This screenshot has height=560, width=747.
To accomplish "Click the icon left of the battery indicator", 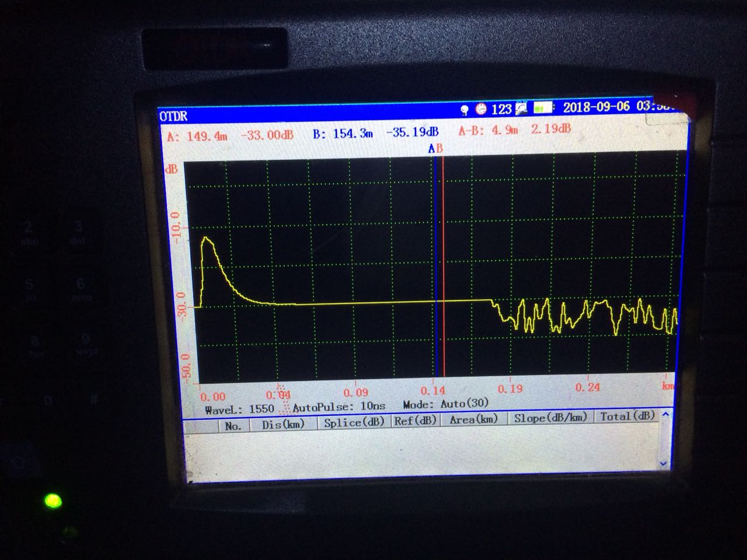I will tap(521, 108).
